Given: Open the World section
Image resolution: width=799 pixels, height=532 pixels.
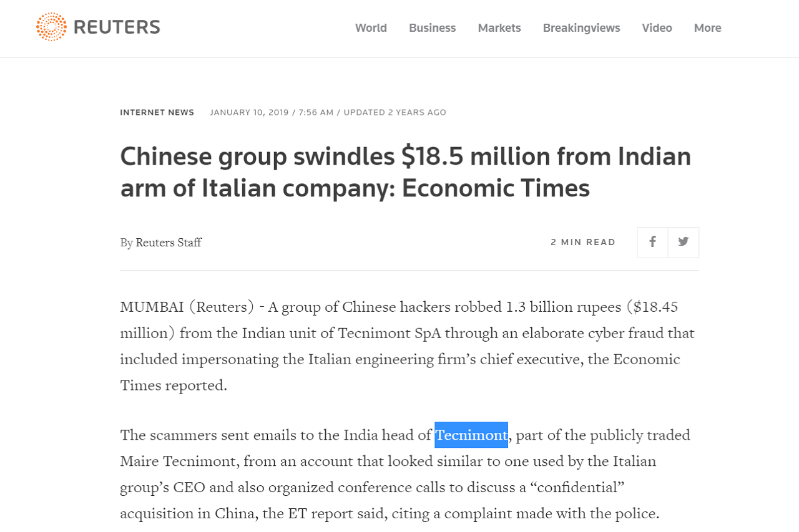Looking at the screenshot, I should point(371,27).
